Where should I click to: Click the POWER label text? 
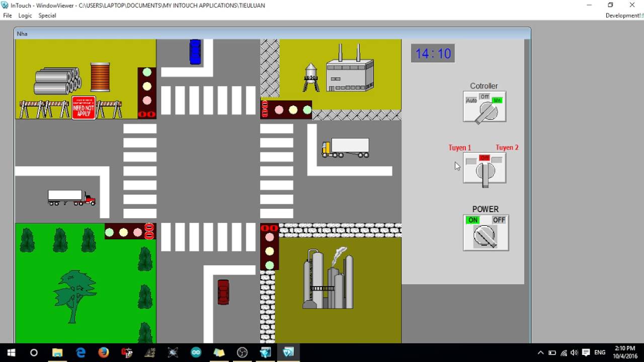click(486, 209)
